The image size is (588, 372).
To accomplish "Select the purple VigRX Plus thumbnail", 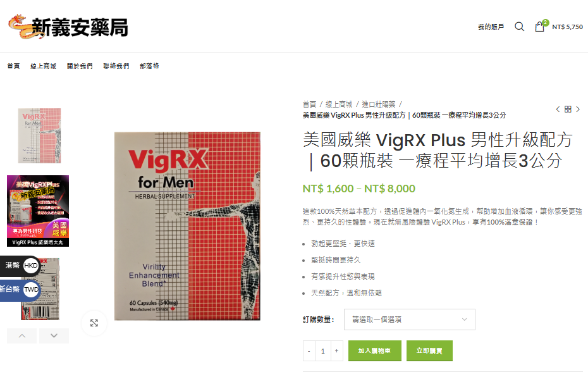I will click(x=38, y=211).
